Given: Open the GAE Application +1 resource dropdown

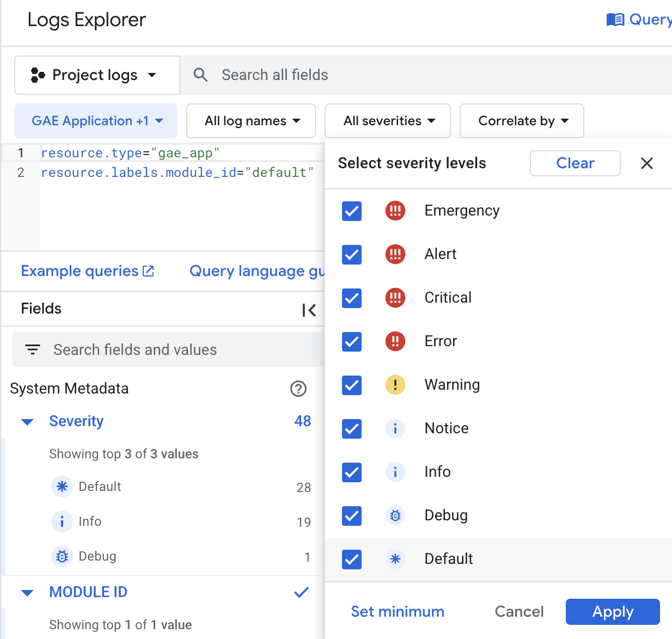Looking at the screenshot, I should [x=96, y=121].
